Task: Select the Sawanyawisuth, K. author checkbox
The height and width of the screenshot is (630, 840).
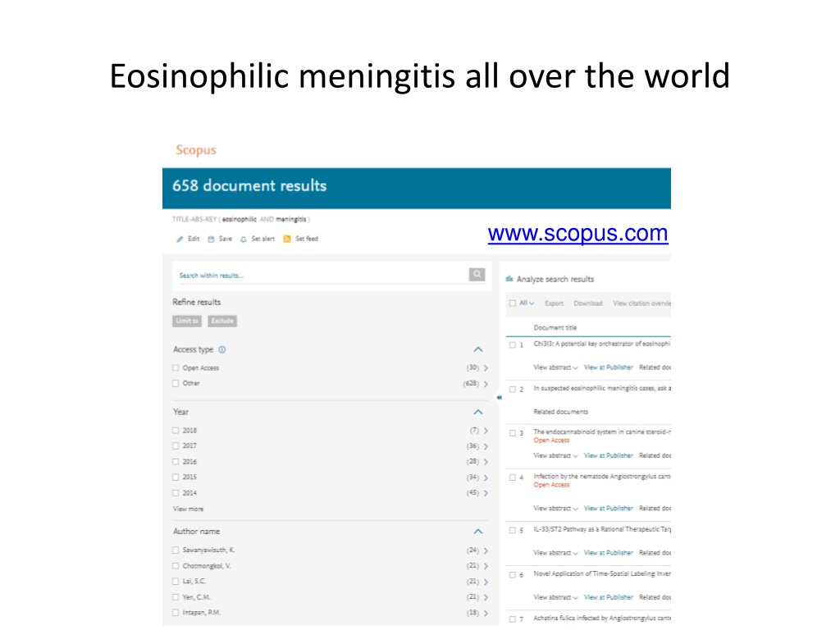Action: pos(176,550)
